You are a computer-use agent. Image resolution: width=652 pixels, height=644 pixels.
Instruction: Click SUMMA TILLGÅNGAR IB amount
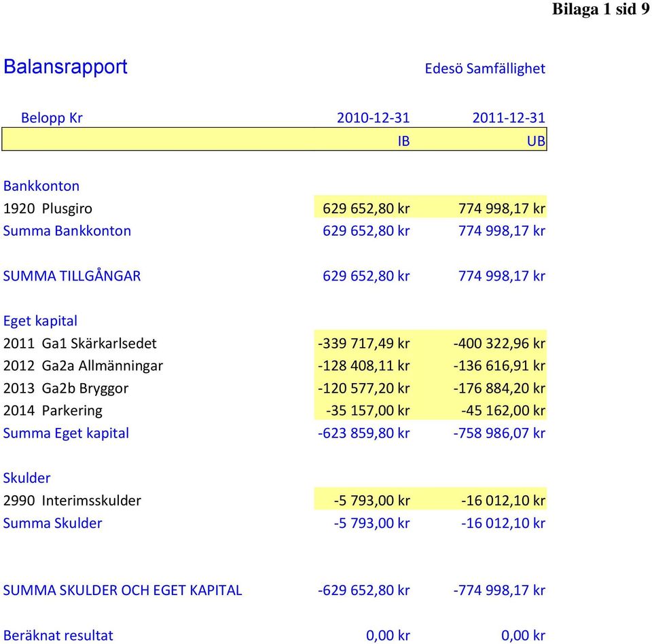(x=366, y=276)
